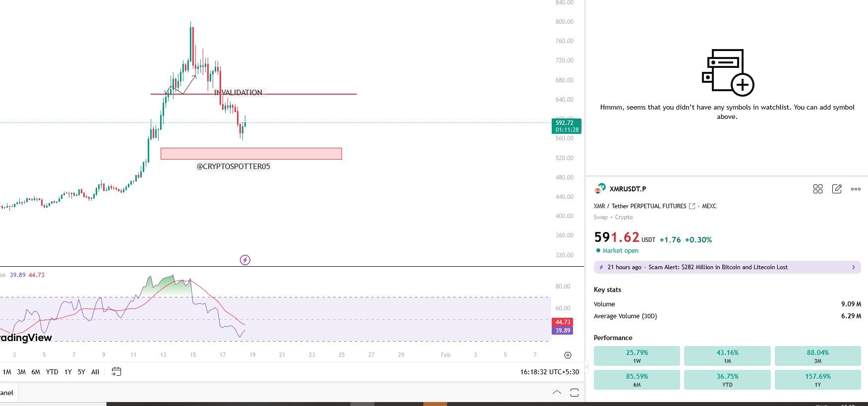Click the Feb label on time axis
This screenshot has width=868, height=406.
[446, 355]
